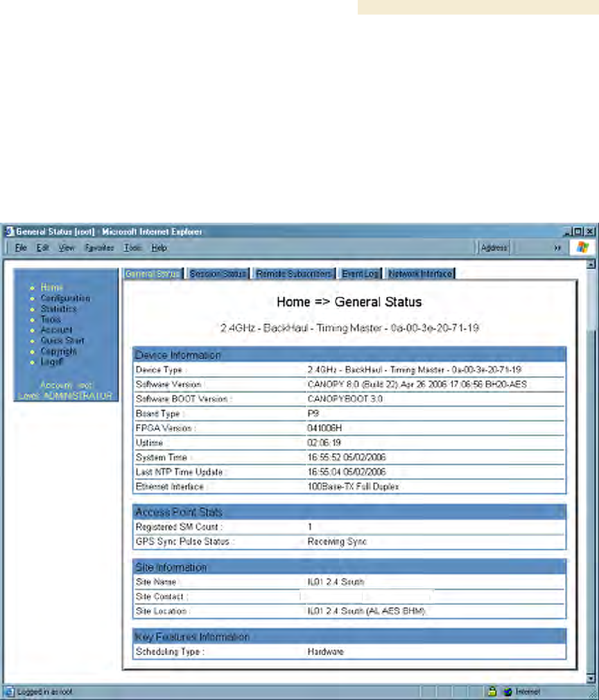This screenshot has height=700, width=599.
Task: Click the scrollbar down arrow
Action: pyautogui.click(x=591, y=678)
